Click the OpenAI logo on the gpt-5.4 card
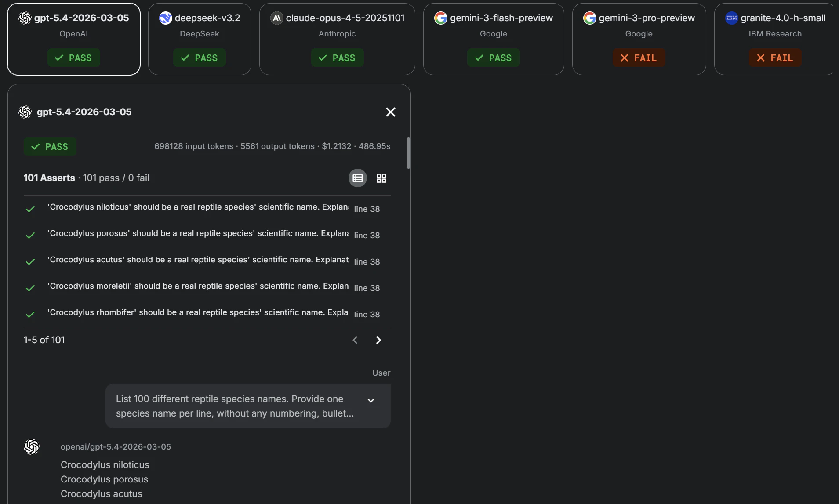The width and height of the screenshot is (839, 504). [x=25, y=18]
